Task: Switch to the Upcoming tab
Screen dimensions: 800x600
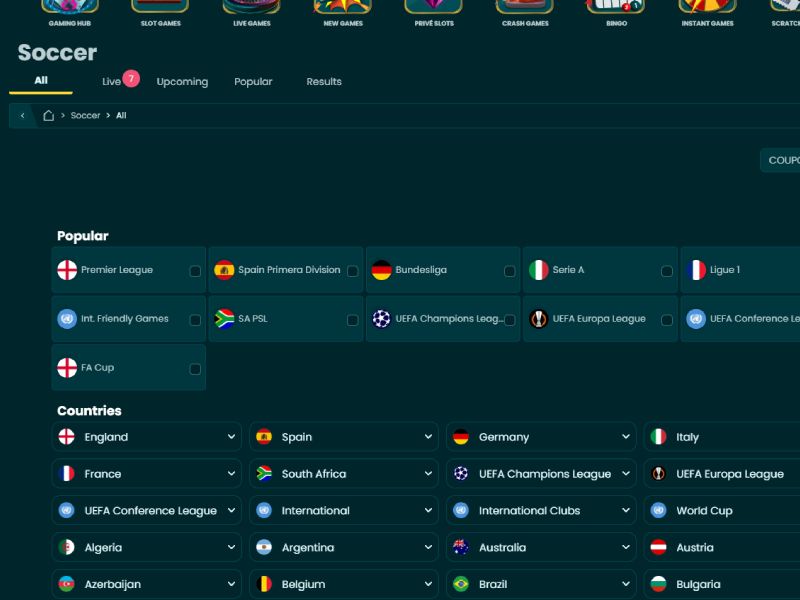Action: [182, 82]
